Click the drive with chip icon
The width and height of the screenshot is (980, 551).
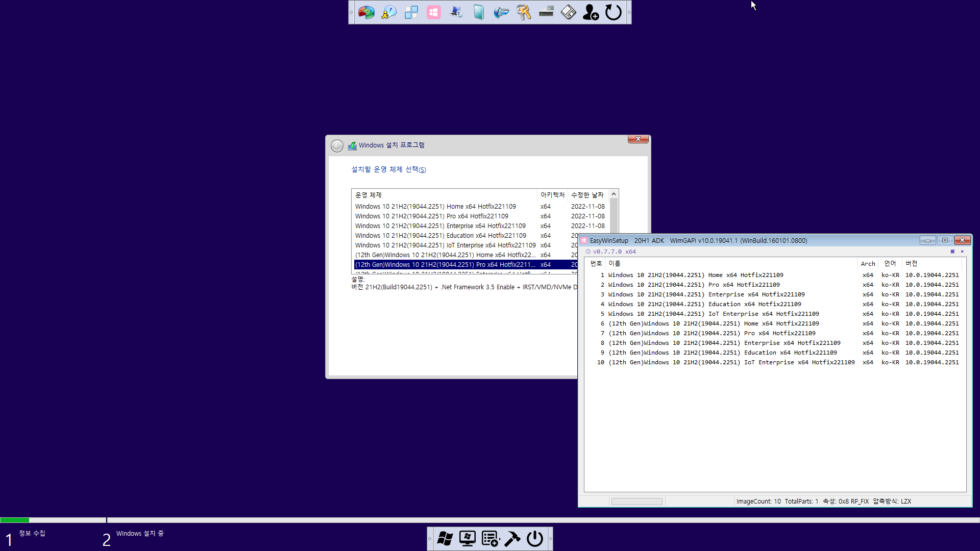click(x=546, y=12)
